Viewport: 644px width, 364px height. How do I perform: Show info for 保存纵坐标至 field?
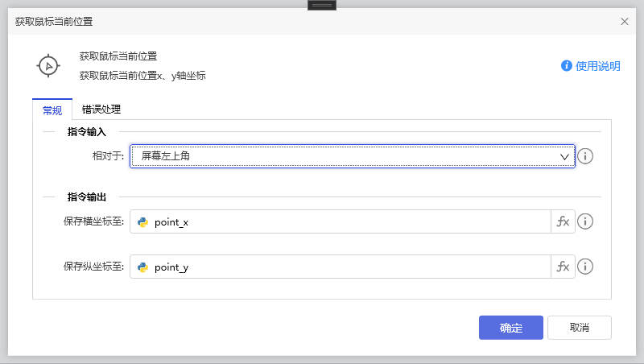(x=586, y=267)
